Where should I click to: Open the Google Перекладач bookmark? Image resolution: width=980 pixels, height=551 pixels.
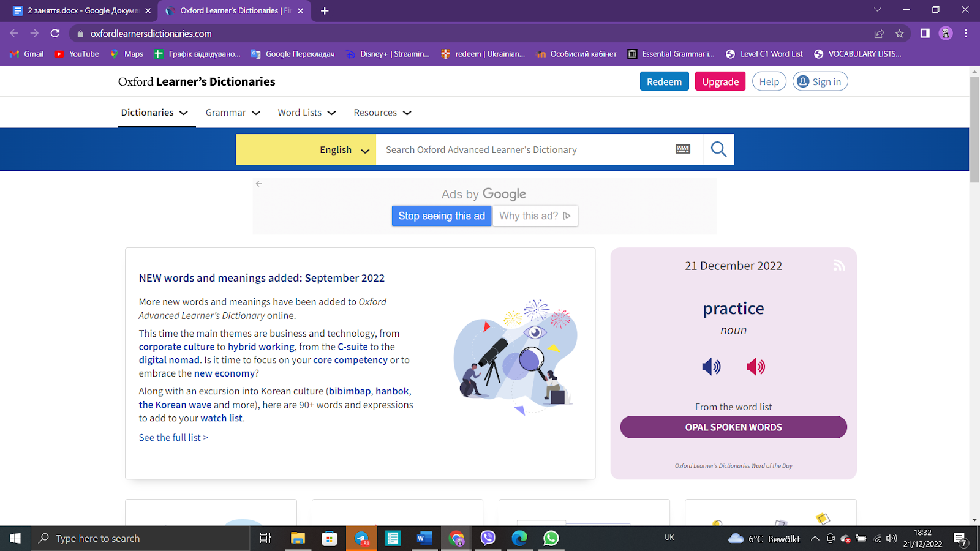tap(293, 54)
